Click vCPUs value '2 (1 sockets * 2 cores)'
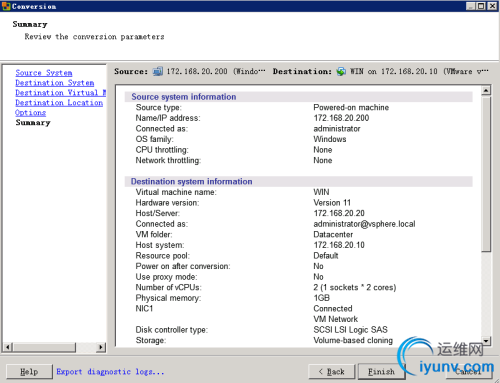500x383 pixels. (355, 287)
